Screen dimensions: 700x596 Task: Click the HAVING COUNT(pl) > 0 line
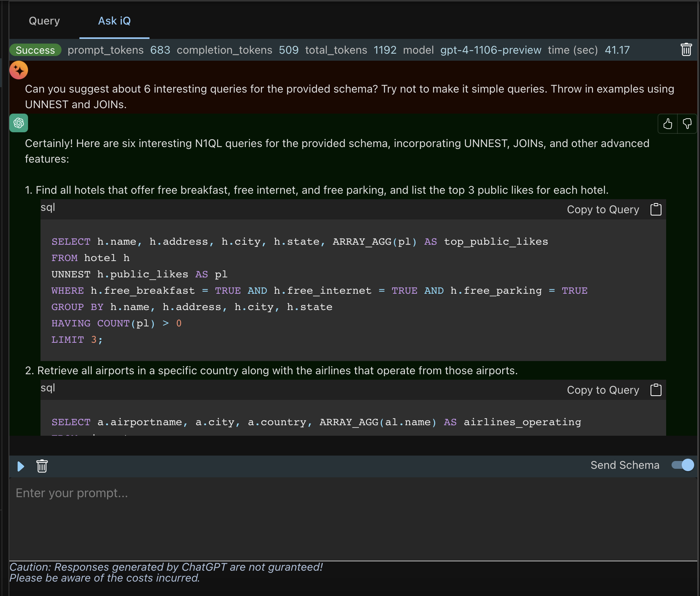[x=116, y=323]
